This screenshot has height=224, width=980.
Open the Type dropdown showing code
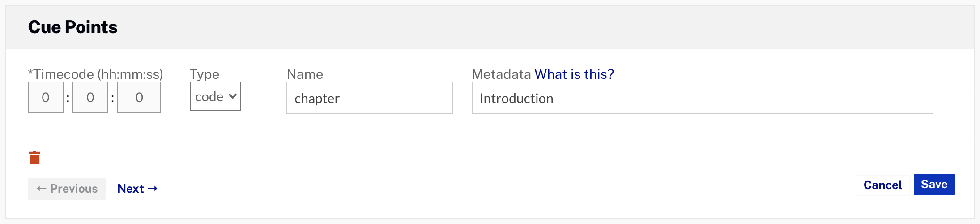215,96
